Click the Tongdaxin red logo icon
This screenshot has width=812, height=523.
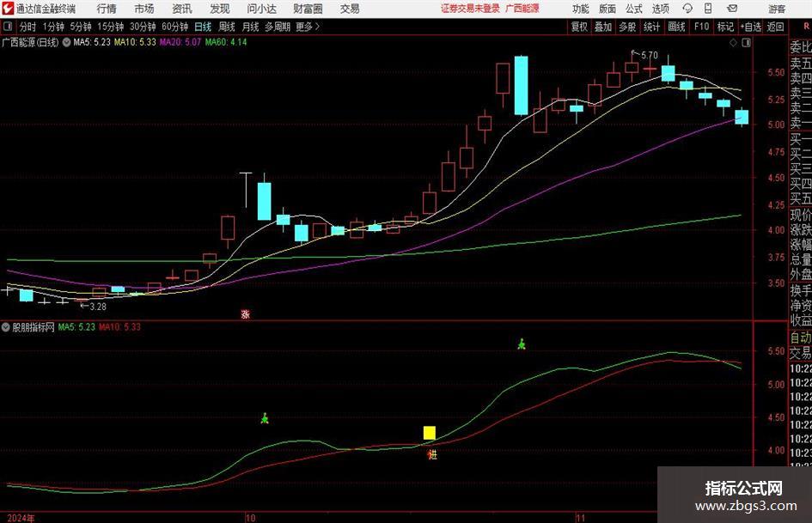tap(7, 9)
